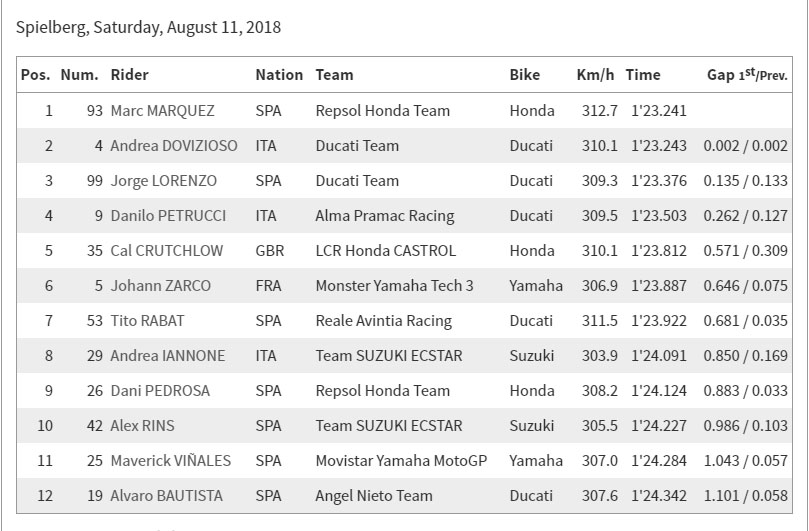Click the Dani PEDROSA rider name
The image size is (809, 531).
tap(160, 391)
